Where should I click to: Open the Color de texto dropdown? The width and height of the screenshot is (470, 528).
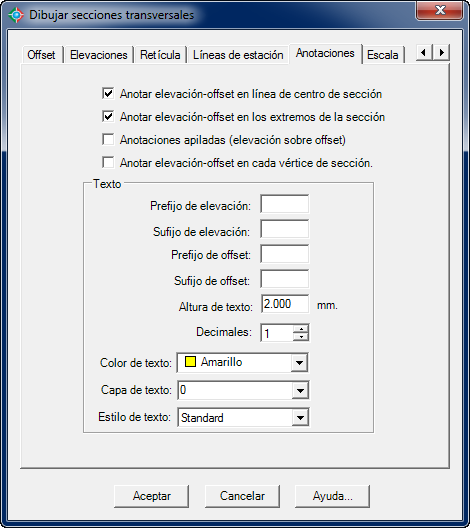click(299, 363)
